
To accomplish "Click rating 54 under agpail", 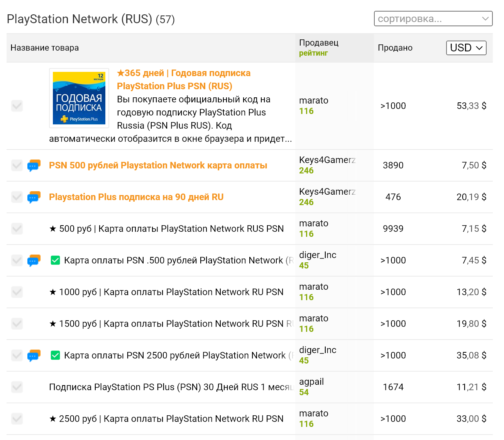I will coord(304,392).
